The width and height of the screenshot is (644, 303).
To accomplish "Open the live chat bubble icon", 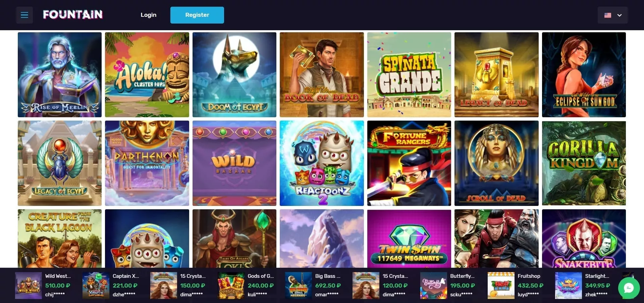I will coord(629,288).
